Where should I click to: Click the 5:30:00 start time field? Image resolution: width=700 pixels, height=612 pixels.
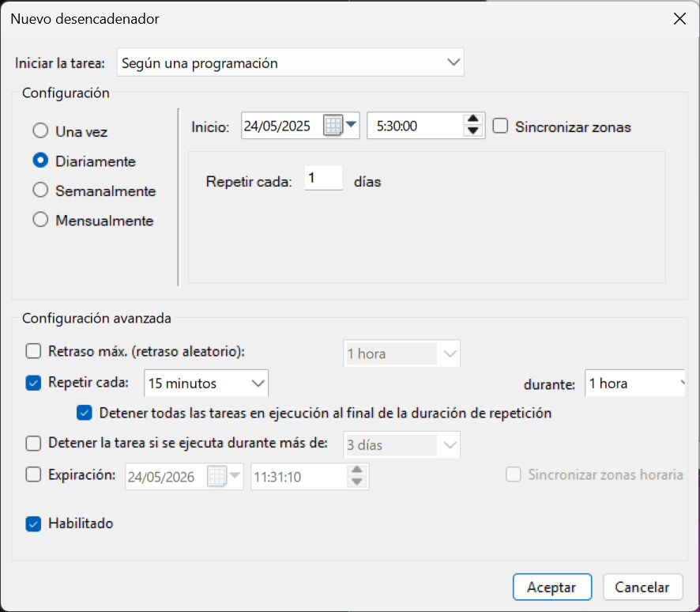coord(414,127)
